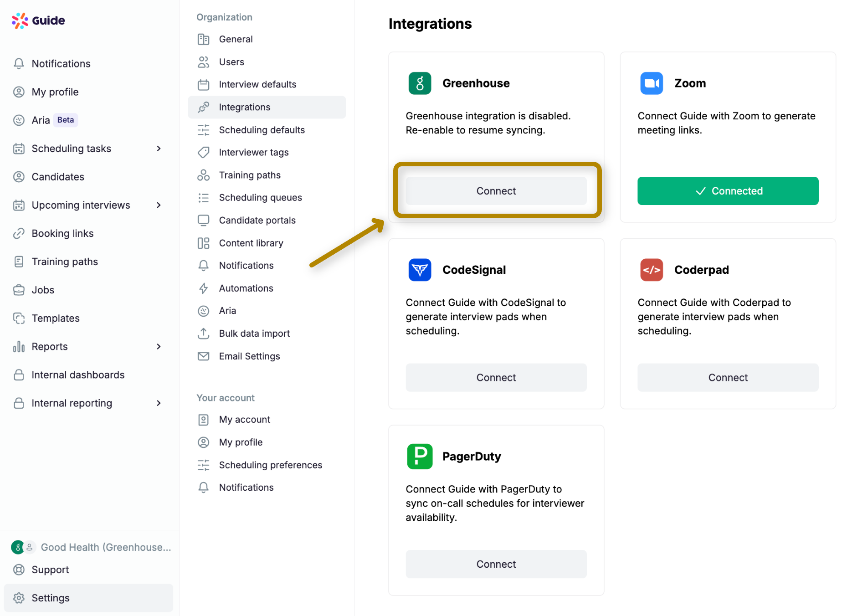Click the Internal dashboards lock icon
The width and height of the screenshot is (847, 616).
pos(19,375)
